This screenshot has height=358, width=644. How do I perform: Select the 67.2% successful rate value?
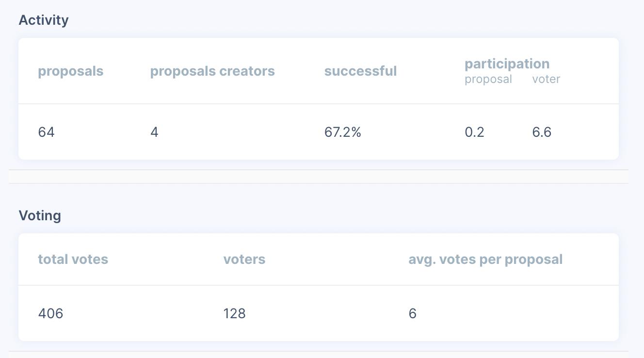(342, 132)
